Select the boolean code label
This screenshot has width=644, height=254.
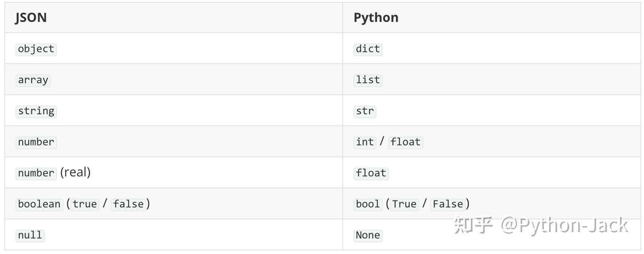39,204
